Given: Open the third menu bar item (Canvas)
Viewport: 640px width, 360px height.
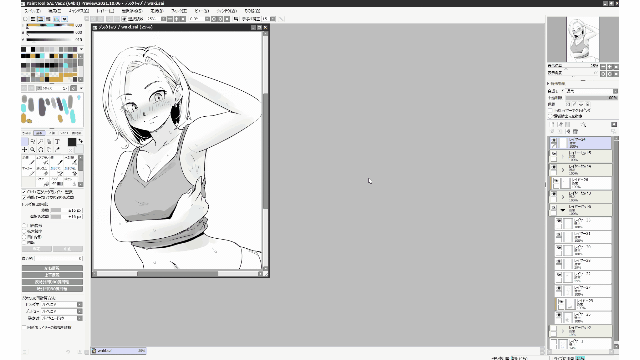Looking at the screenshot, I should click(78, 11).
